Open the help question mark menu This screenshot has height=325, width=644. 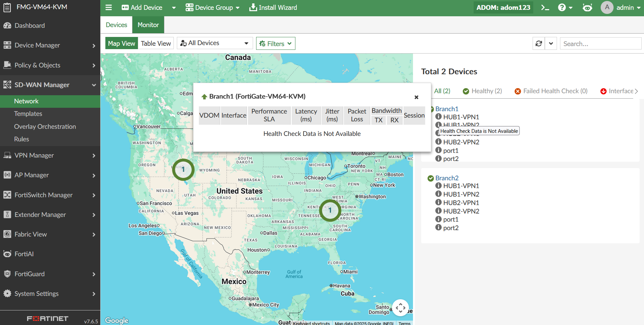(565, 7)
